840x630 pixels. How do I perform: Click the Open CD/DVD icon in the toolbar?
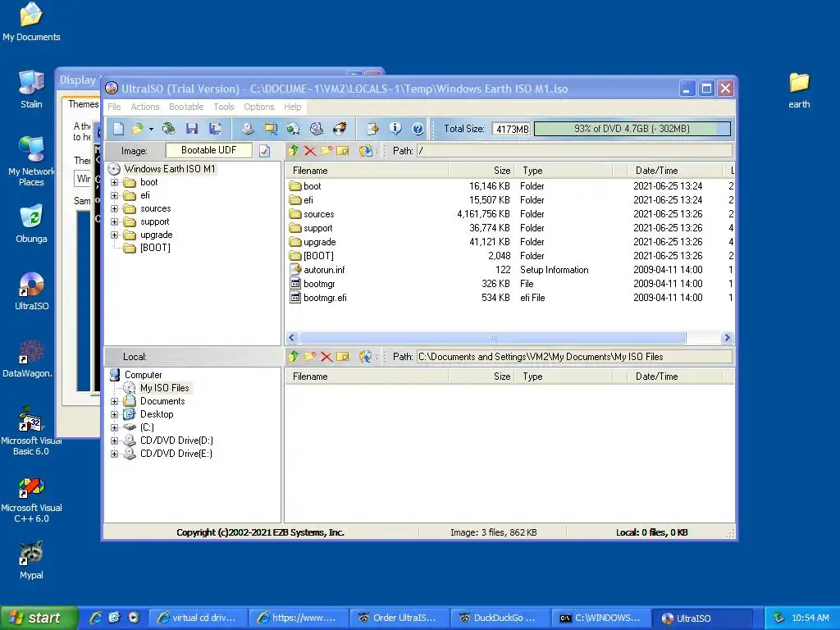(x=169, y=129)
